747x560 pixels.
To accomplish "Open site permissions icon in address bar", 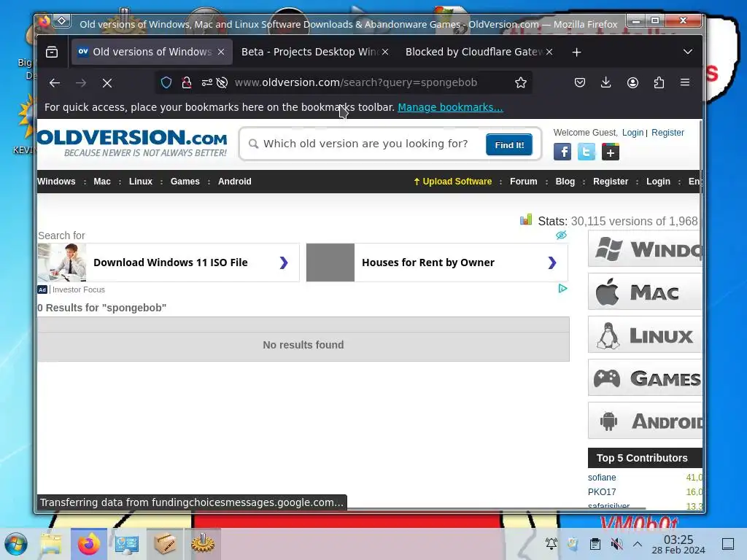I will tap(206, 82).
